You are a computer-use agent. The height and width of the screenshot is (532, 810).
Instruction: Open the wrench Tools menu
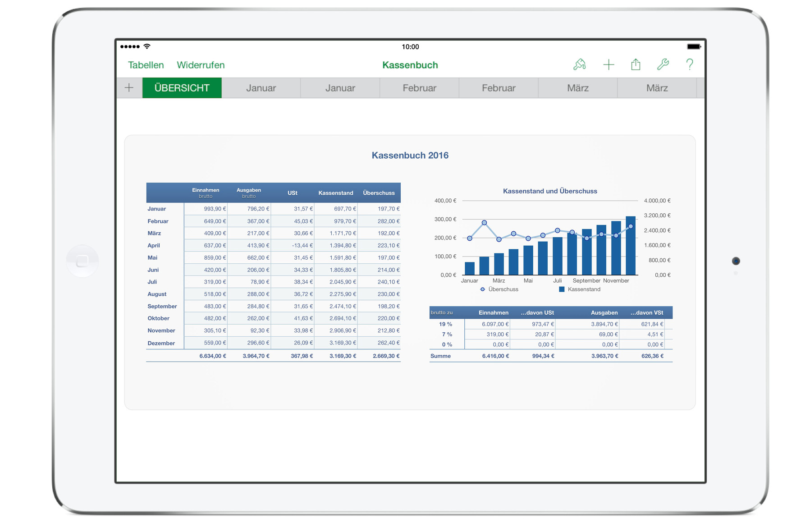(663, 65)
